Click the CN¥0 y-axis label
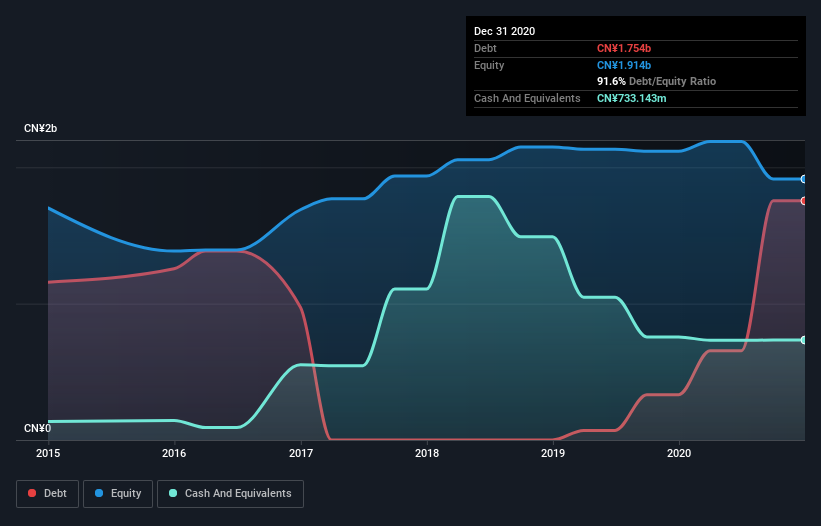Image resolution: width=821 pixels, height=526 pixels. (x=38, y=429)
